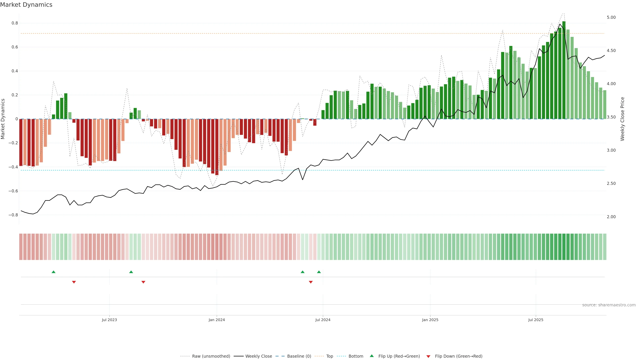Image resolution: width=644 pixels, height=362 pixels.
Task: Click the Weekly Close Price axis title
Action: tap(622, 119)
